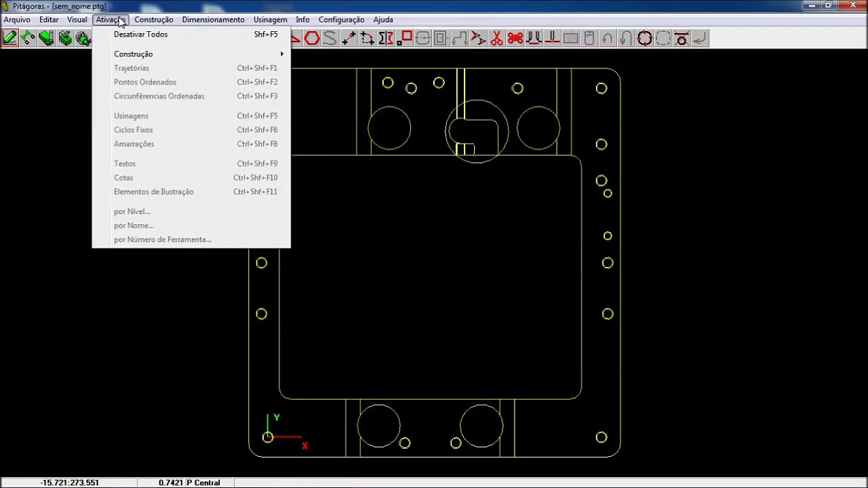868x488 pixels.
Task: Click the red four-loop clover icon
Action: [x=515, y=38]
